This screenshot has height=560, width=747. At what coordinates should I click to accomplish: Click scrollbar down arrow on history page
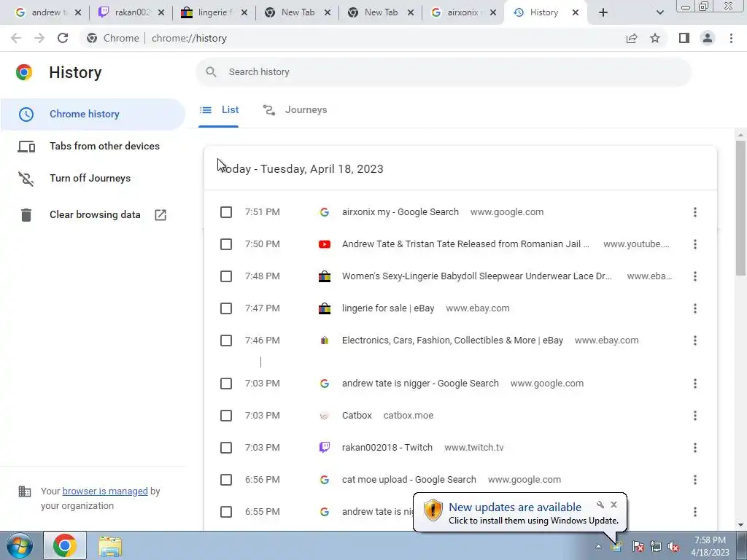740,525
